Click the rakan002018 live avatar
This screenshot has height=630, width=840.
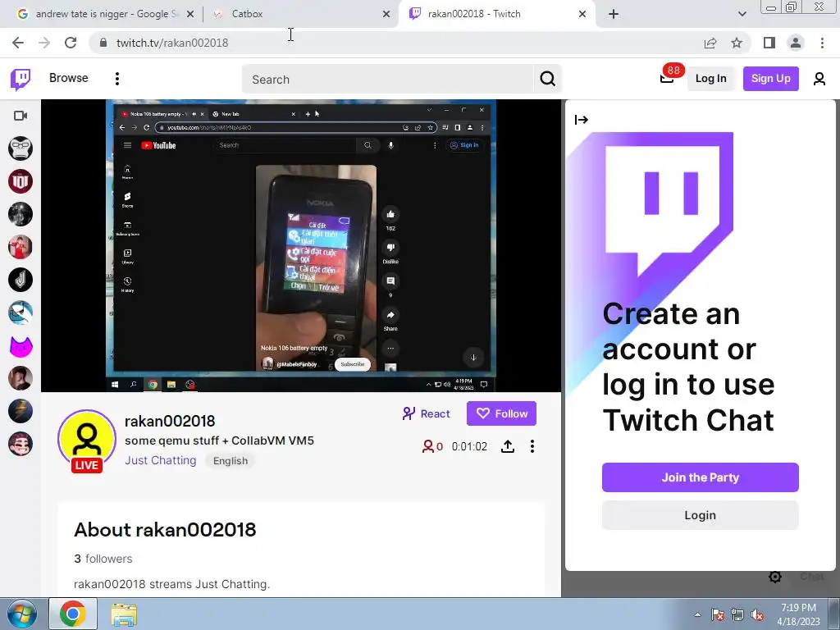point(87,441)
